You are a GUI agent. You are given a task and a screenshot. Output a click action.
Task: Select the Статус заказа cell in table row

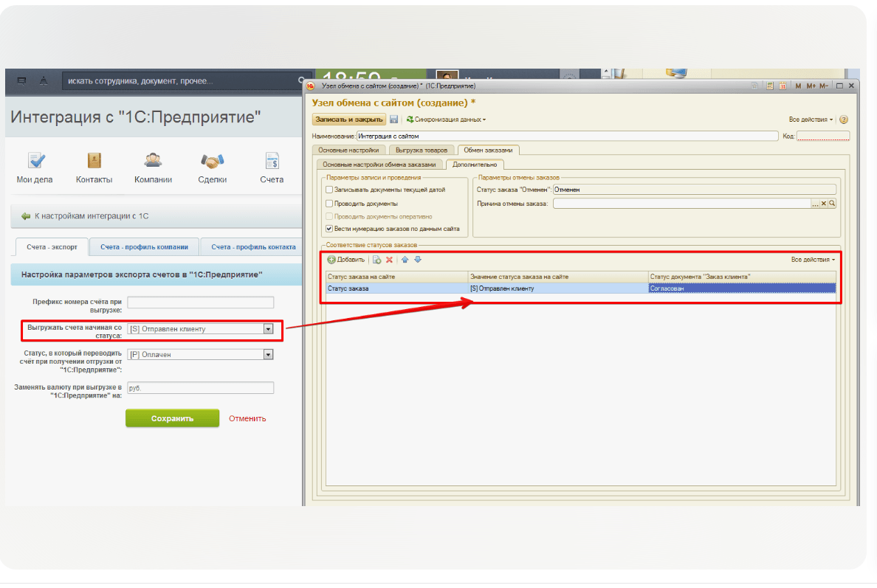[396, 289]
